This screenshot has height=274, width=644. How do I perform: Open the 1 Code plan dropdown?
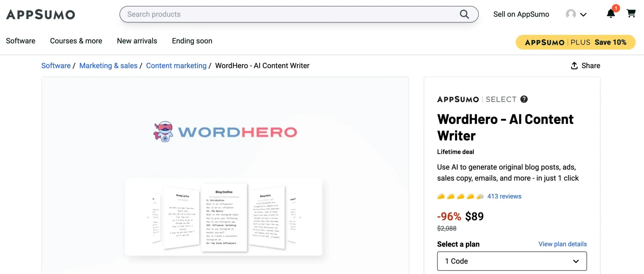[512, 261]
